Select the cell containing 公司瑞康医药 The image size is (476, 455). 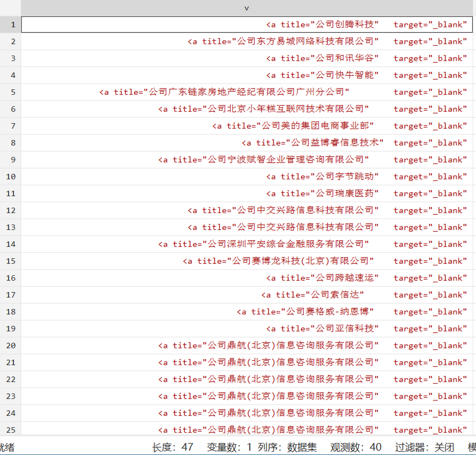(247, 193)
